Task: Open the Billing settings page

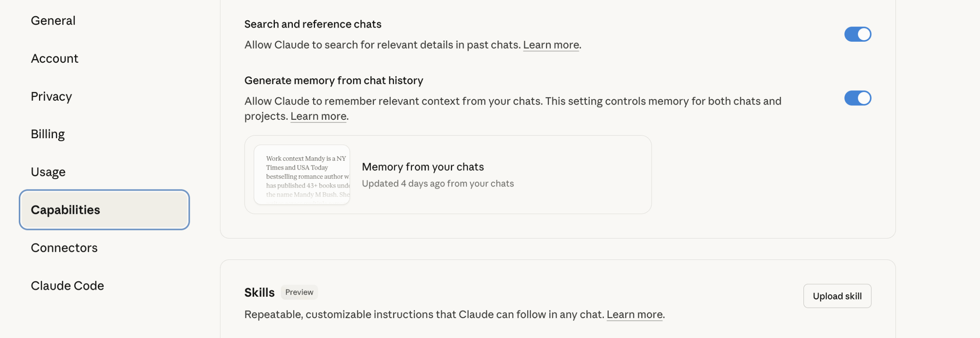Action: point(48,134)
